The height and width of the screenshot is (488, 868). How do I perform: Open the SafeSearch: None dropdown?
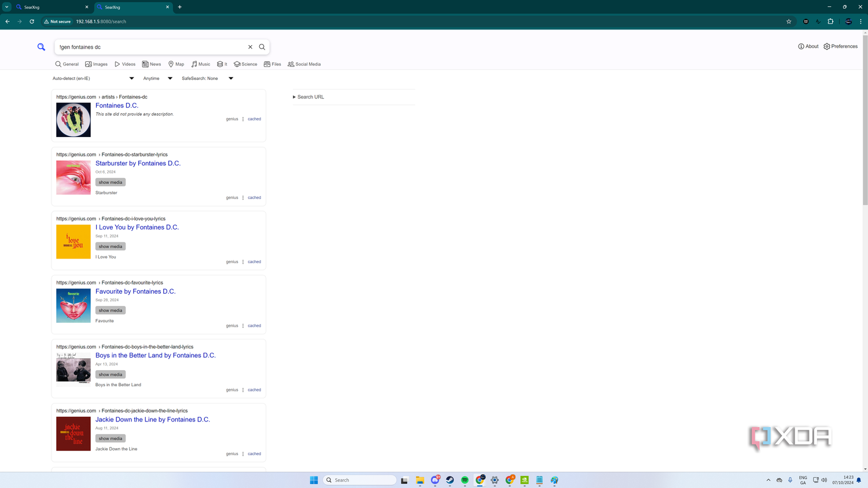tap(207, 79)
